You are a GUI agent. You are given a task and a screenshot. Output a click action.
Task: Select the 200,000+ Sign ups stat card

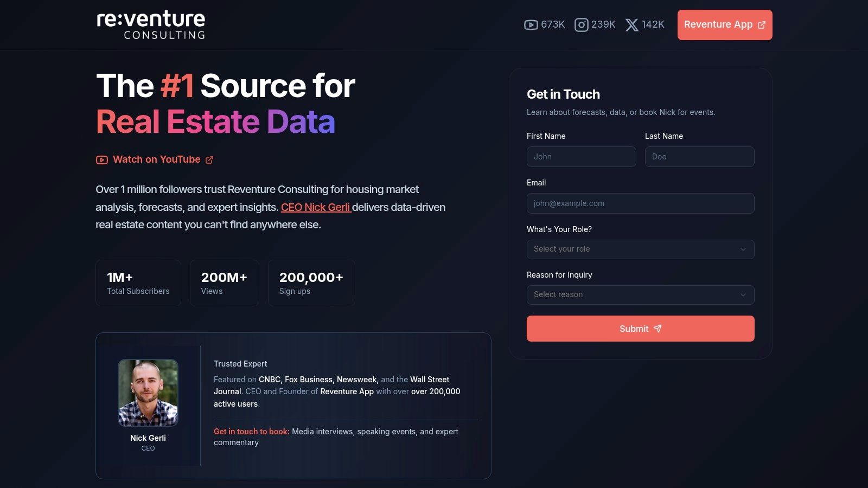311,283
